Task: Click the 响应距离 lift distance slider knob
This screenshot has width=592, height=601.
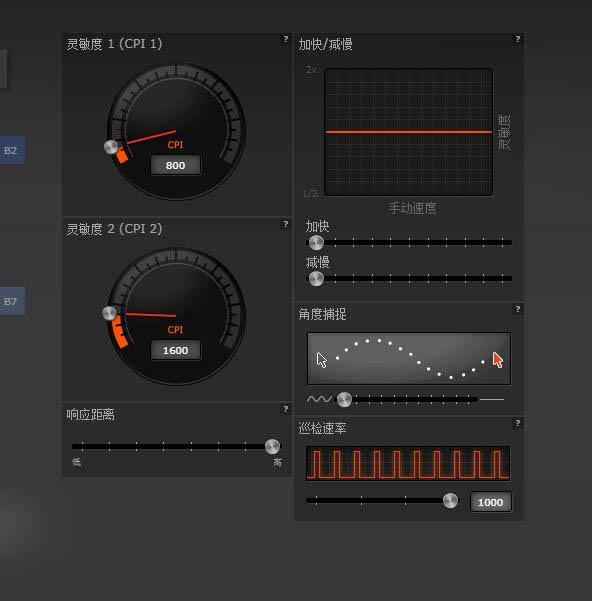Action: coord(272,446)
